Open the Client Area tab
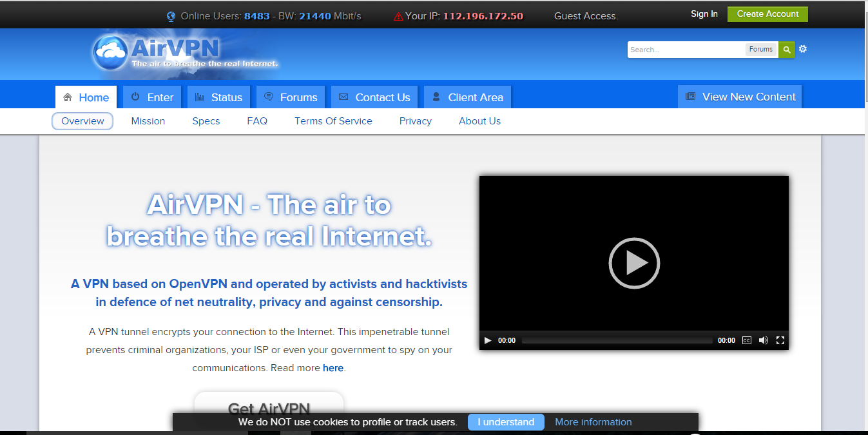 tap(468, 97)
